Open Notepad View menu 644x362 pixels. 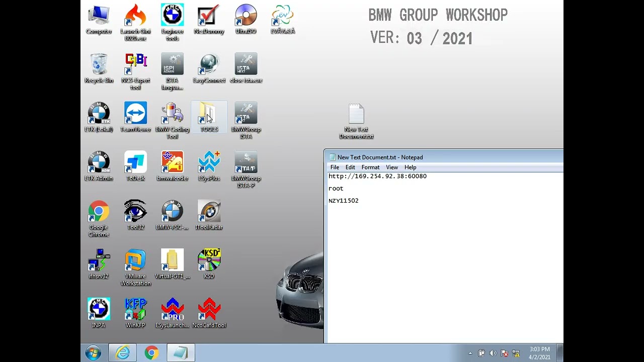point(391,167)
